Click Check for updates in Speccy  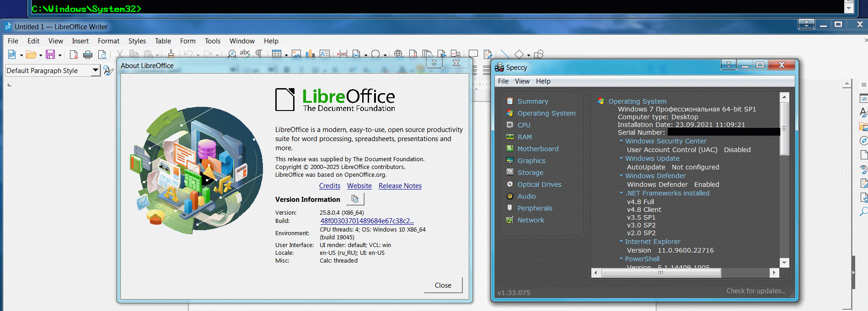pyautogui.click(x=755, y=291)
